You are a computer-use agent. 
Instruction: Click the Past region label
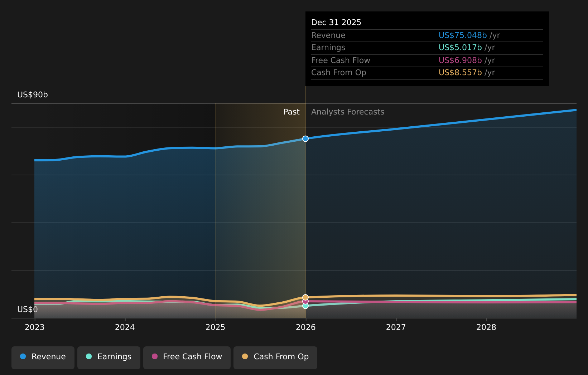[x=291, y=112]
